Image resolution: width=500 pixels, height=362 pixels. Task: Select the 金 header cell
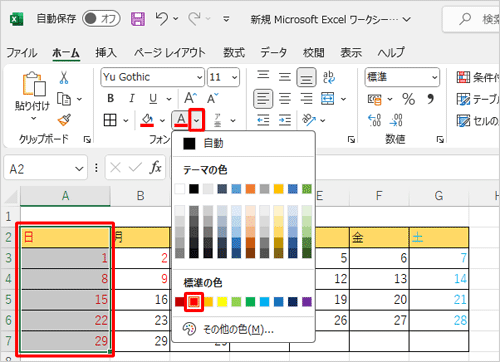[379, 237]
